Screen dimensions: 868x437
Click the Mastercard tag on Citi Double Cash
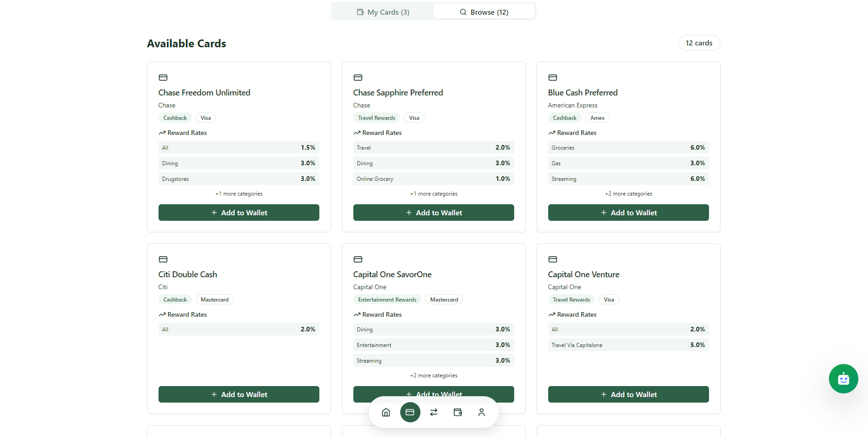[x=215, y=300]
